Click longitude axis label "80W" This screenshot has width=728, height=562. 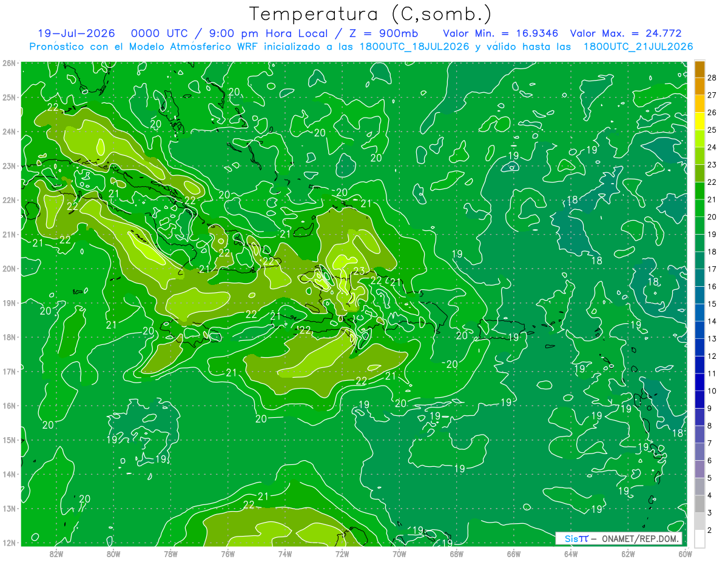tap(113, 554)
